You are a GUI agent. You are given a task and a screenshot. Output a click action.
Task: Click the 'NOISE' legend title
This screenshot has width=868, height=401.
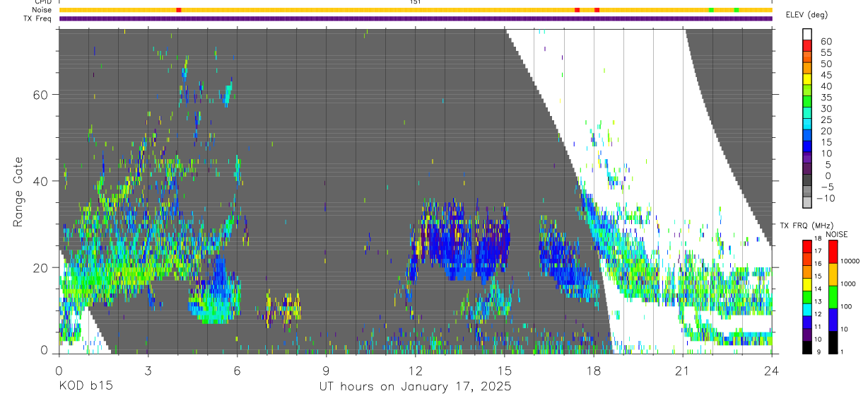pyautogui.click(x=835, y=234)
